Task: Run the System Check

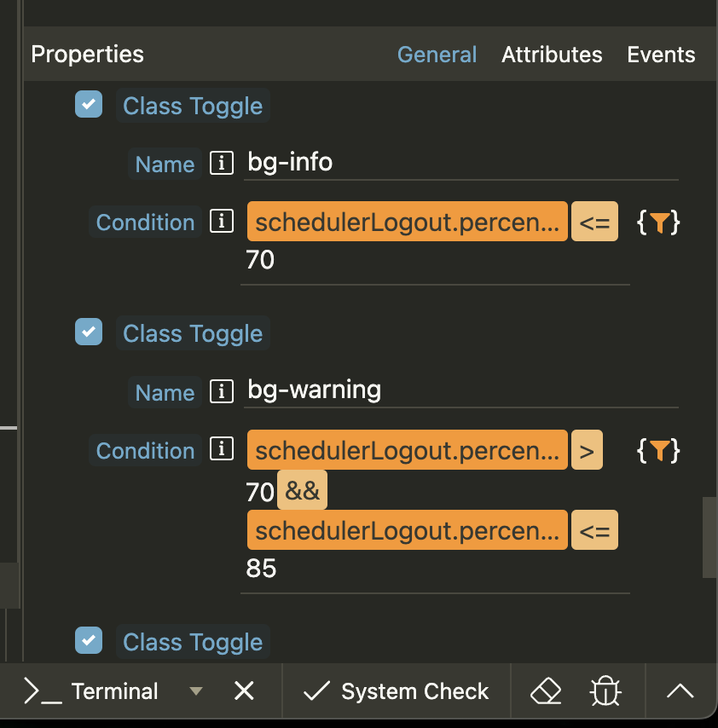Action: [x=397, y=691]
